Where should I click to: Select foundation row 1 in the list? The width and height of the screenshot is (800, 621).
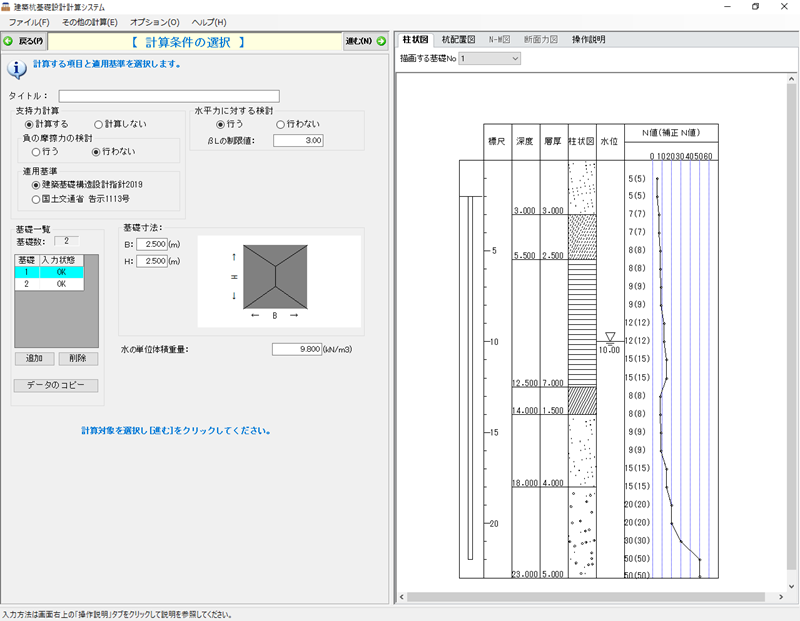tap(49, 272)
